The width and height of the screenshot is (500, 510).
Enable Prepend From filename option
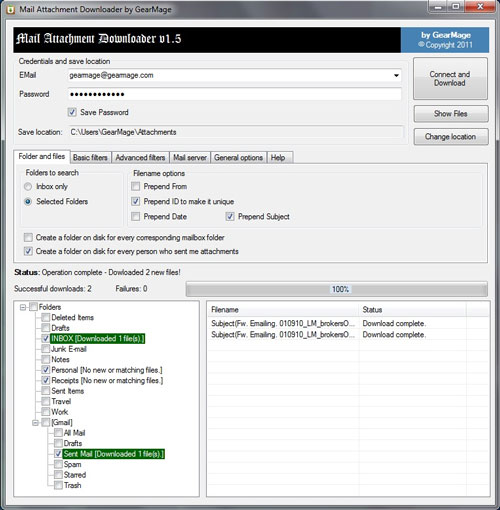click(135, 186)
